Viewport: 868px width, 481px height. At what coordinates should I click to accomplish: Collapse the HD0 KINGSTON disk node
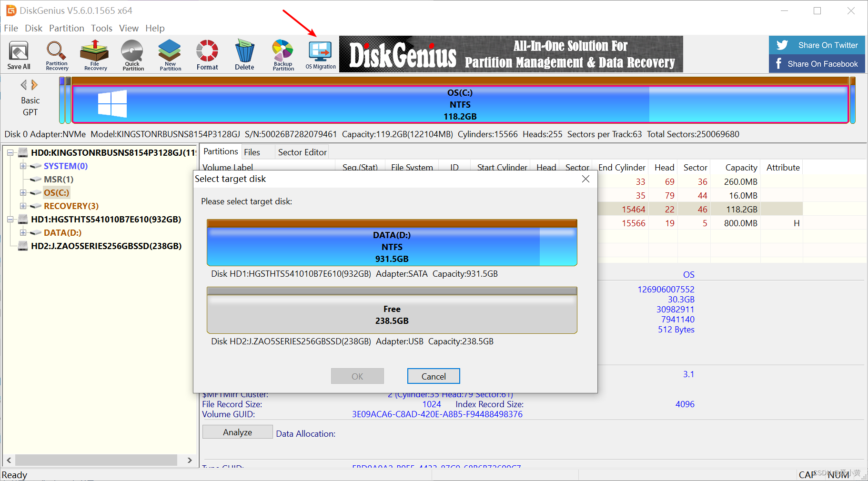tap(10, 153)
